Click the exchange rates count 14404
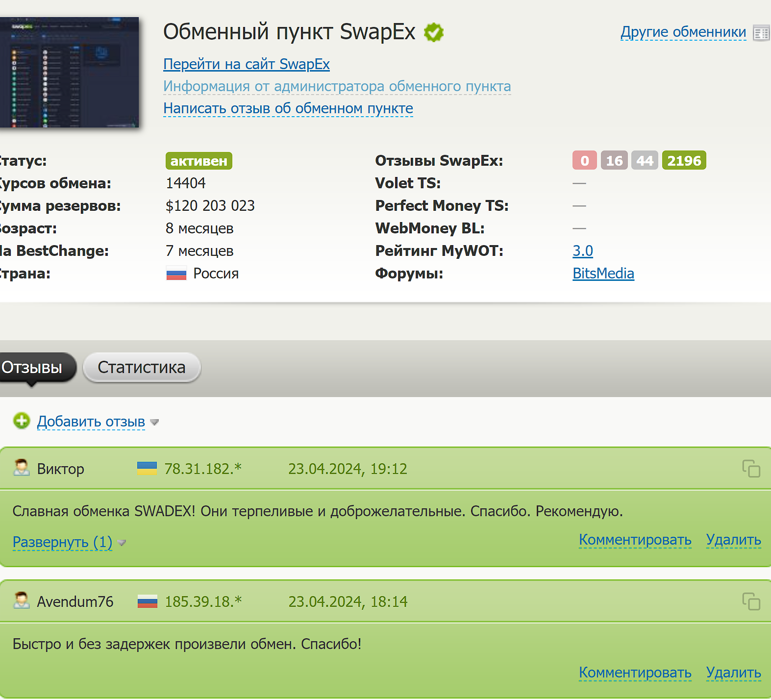This screenshot has width=771, height=700. [186, 183]
